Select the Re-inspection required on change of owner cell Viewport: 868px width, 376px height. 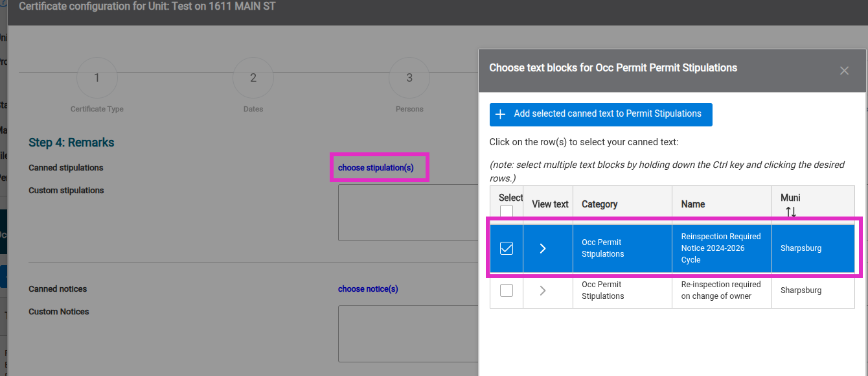pos(722,290)
